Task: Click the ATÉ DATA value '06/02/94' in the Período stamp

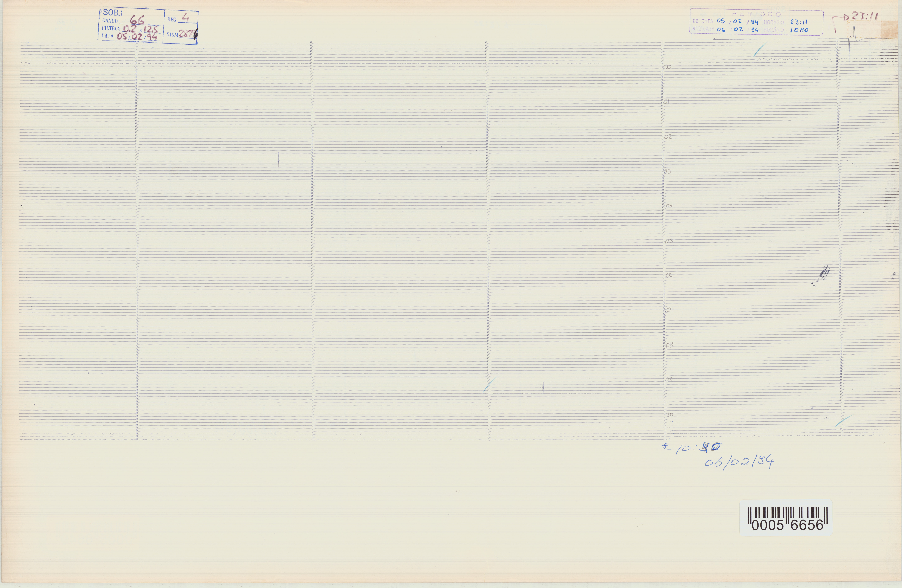Action: [x=738, y=30]
